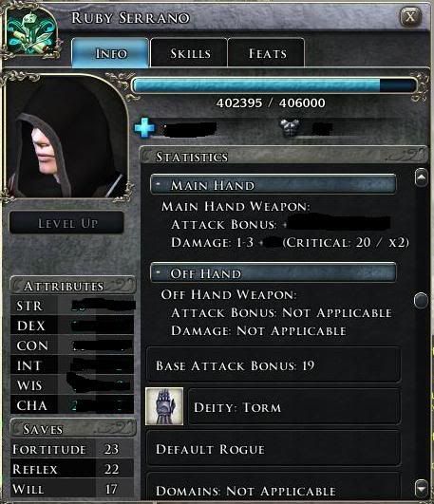This screenshot has width=434, height=504.
Task: Click the armor class chestplate icon
Action: click(x=290, y=127)
